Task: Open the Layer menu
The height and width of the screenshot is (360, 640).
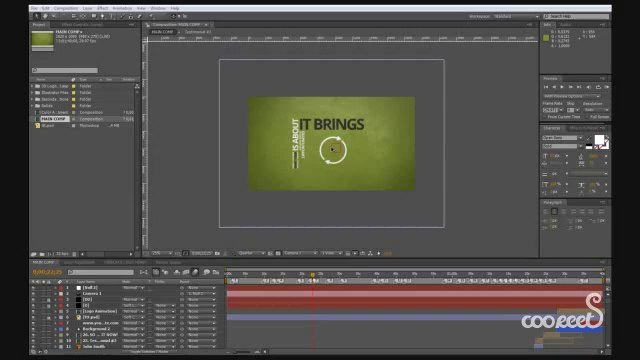Action: tap(87, 8)
